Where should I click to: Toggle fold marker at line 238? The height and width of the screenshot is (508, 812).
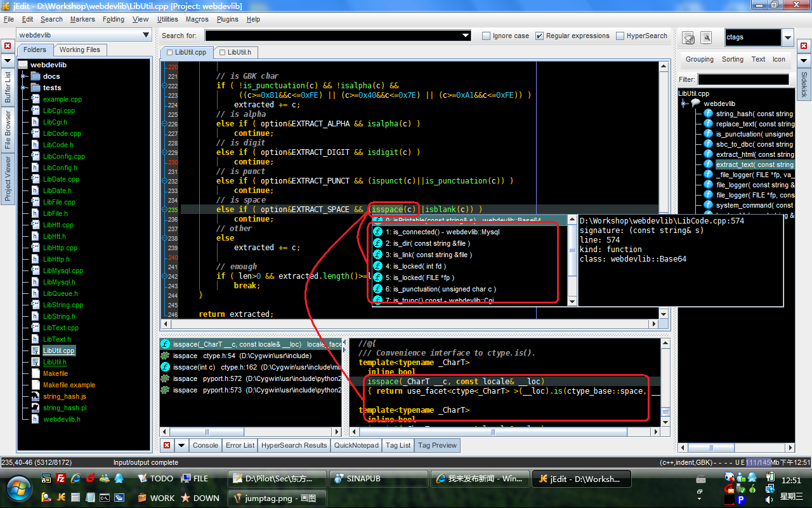pos(165,238)
